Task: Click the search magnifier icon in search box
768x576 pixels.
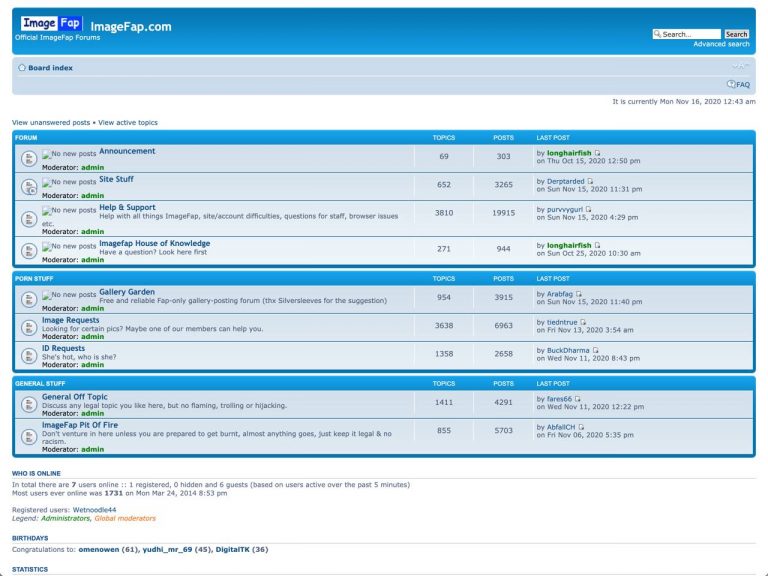Action: (657, 34)
